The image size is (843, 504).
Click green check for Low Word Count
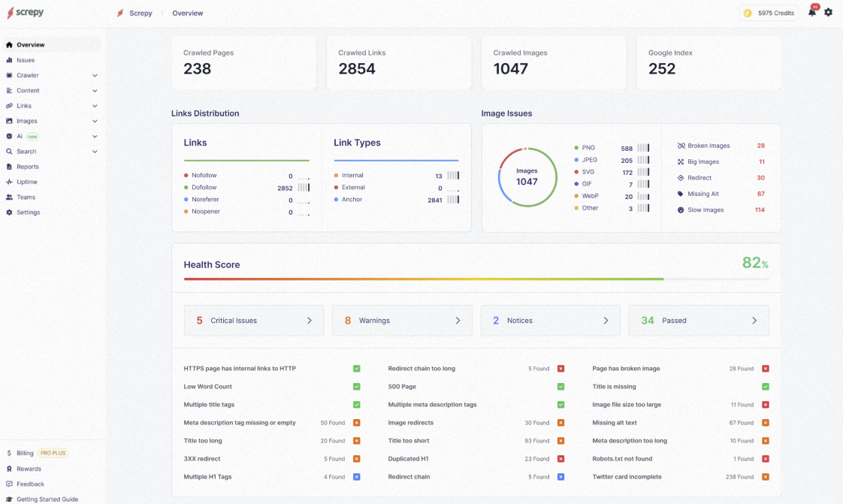(356, 387)
